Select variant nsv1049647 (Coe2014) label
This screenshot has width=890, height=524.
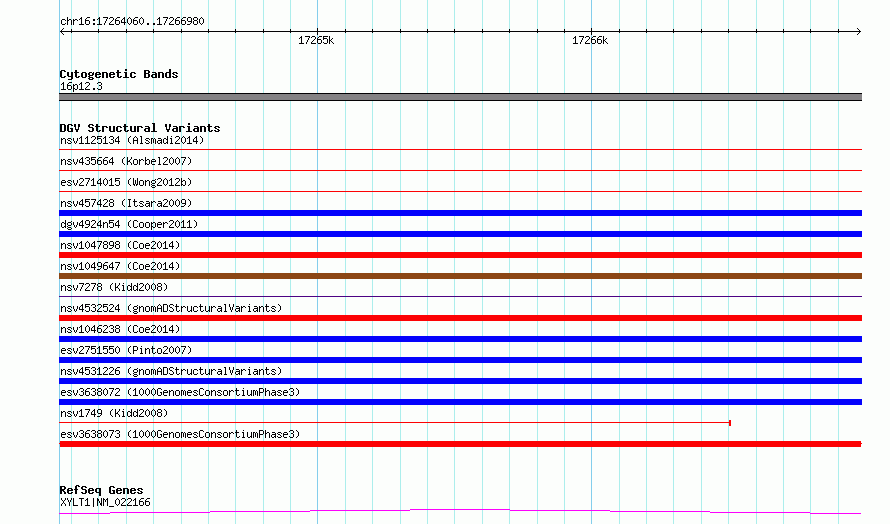coord(120,266)
